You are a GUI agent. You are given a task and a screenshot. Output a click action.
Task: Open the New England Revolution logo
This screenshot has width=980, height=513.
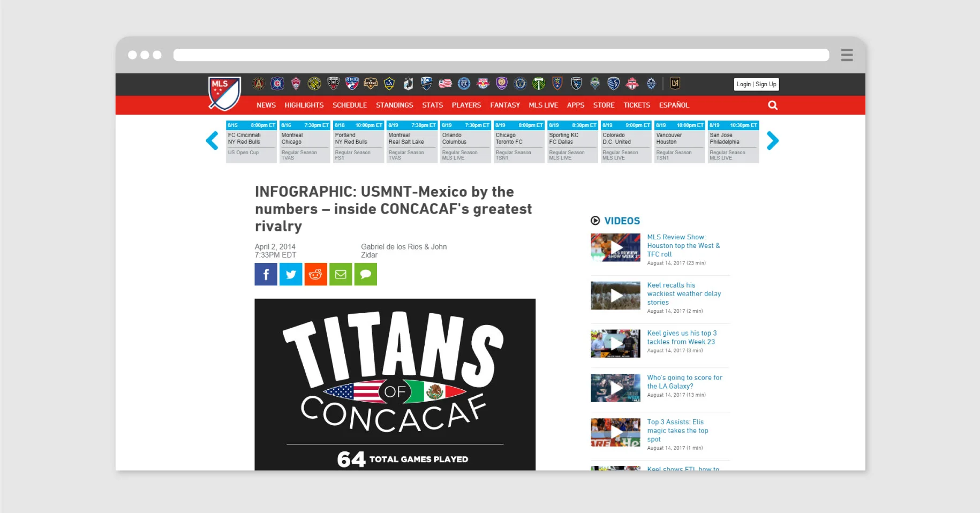coord(446,84)
